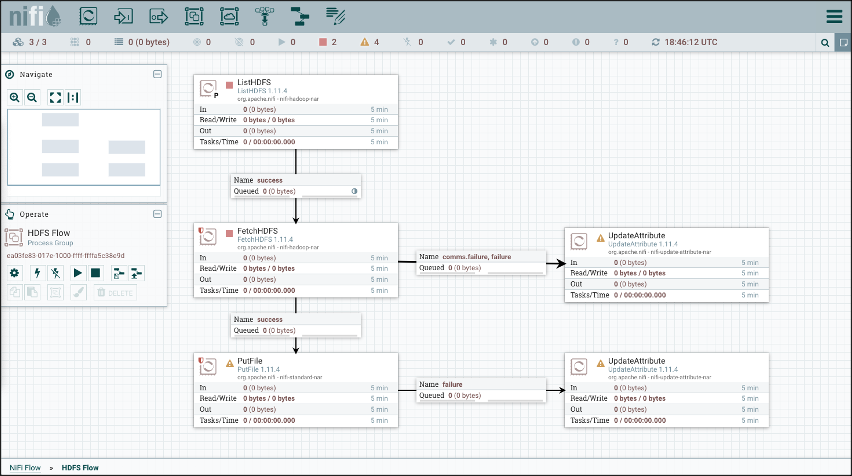Select the Output Port component icon

coord(159,16)
